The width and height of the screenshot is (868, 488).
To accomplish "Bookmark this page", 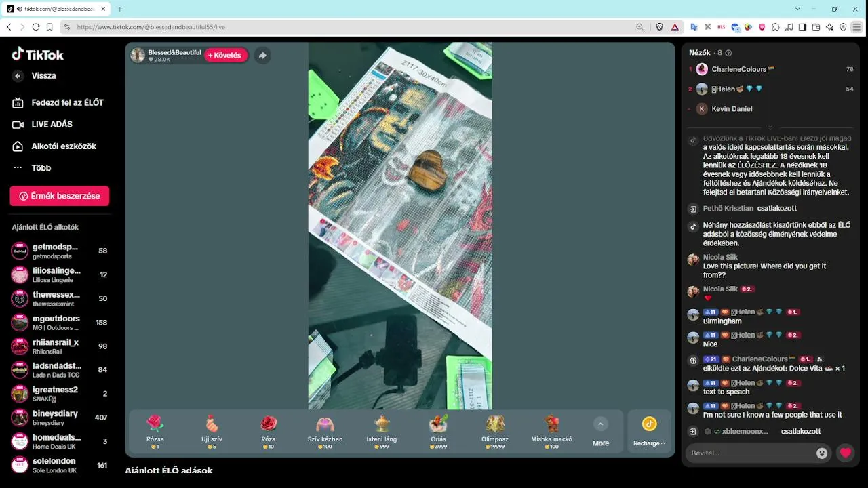I will click(50, 27).
